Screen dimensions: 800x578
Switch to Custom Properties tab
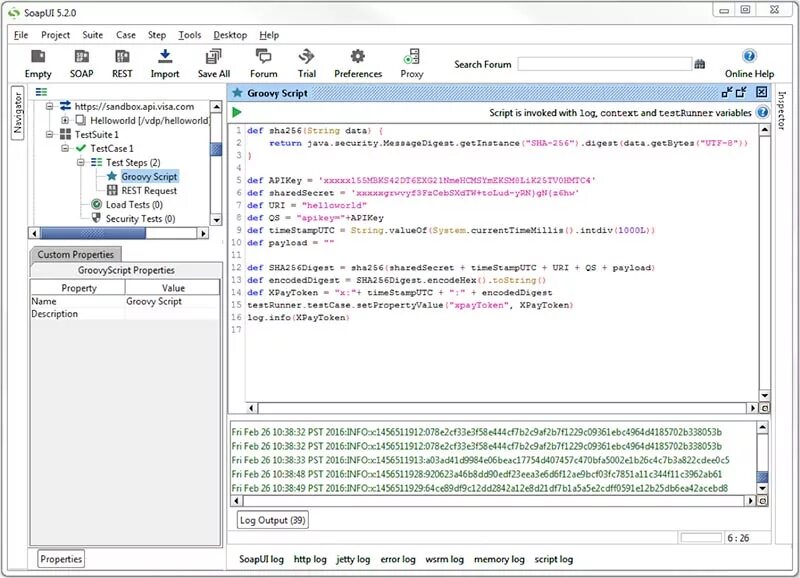click(x=76, y=254)
